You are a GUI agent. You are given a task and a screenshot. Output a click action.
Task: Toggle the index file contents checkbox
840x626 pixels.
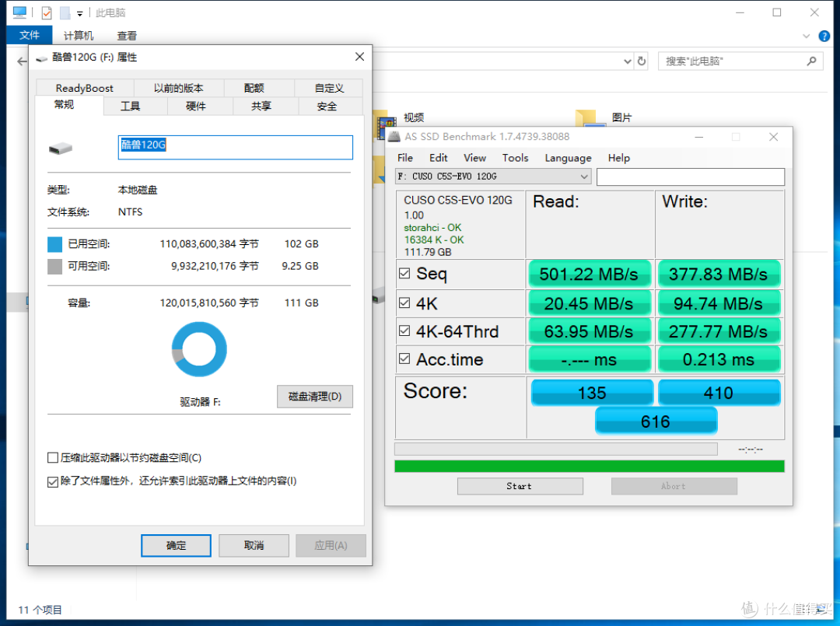pyautogui.click(x=53, y=482)
